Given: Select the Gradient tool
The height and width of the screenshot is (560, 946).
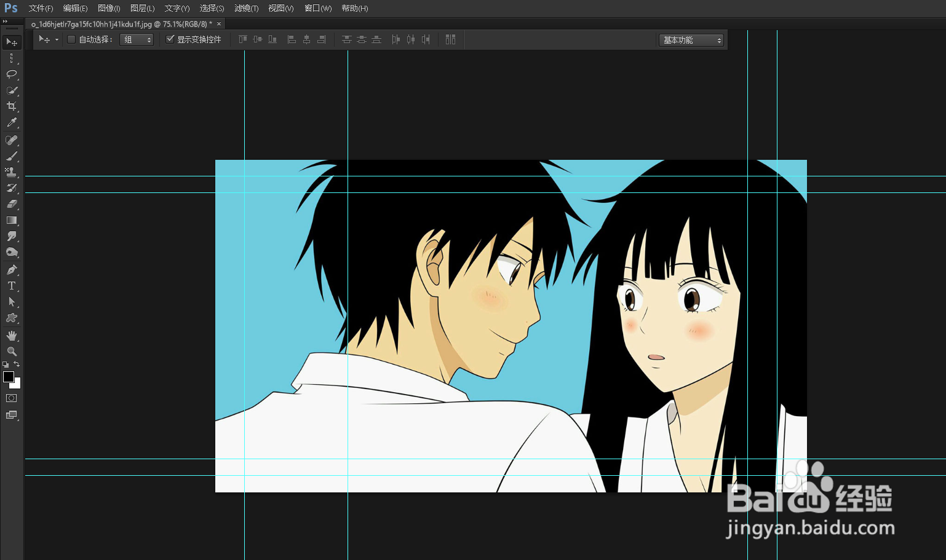Looking at the screenshot, I should click(12, 220).
